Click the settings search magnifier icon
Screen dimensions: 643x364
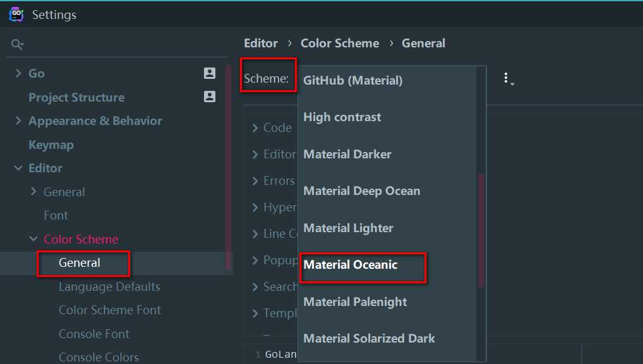[17, 44]
